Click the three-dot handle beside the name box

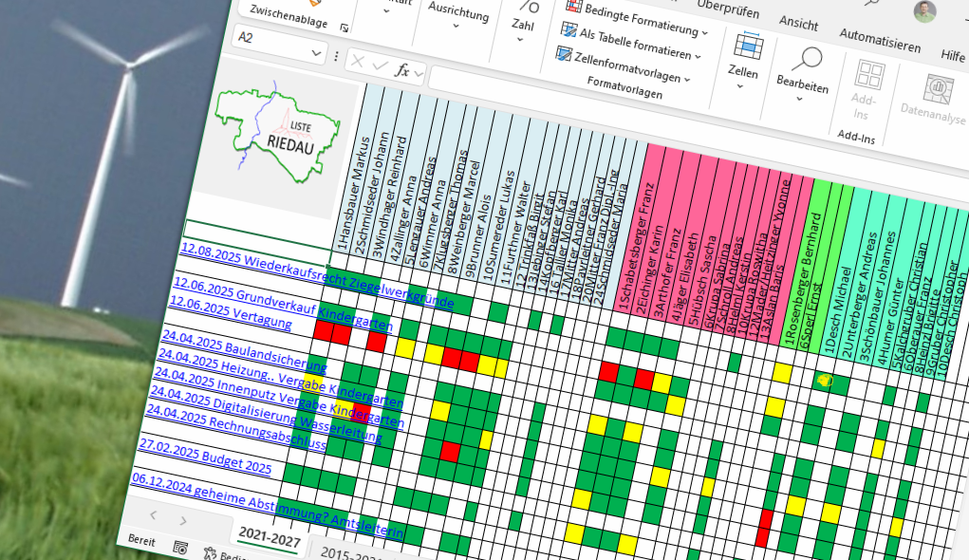tap(336, 57)
